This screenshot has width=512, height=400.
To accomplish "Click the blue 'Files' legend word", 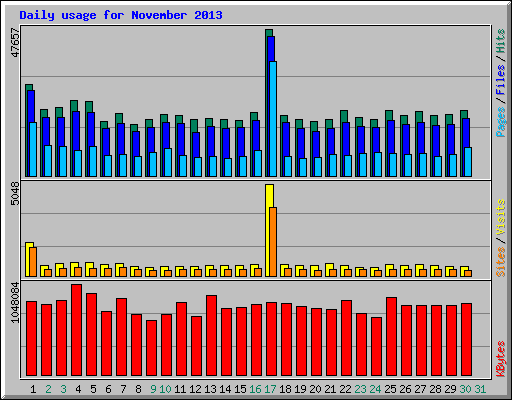I will tap(501, 80).
